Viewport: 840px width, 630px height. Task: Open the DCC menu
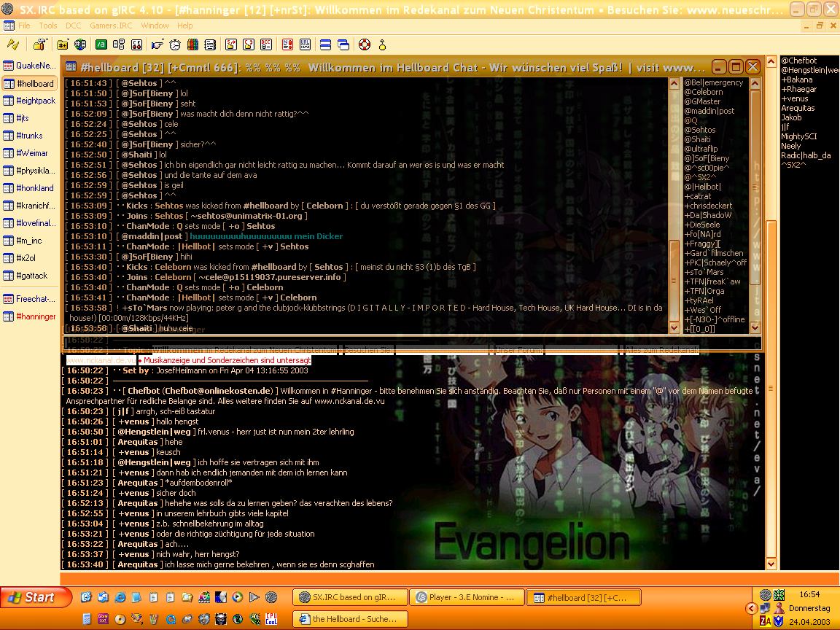(x=74, y=26)
